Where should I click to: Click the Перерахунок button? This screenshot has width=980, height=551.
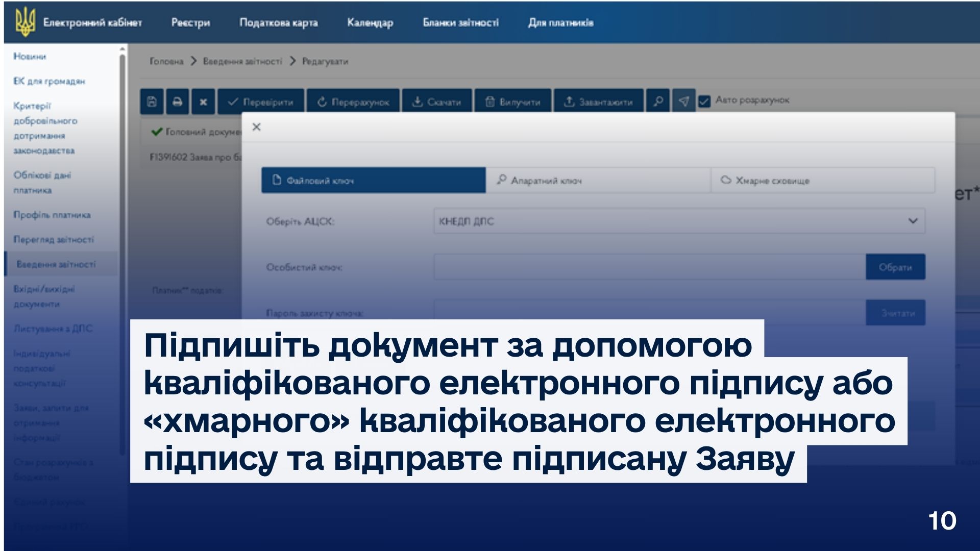click(x=353, y=102)
